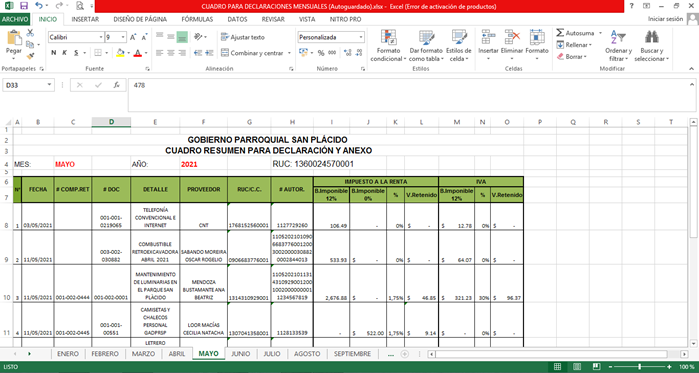This screenshot has width=699, height=373.
Task: Click the Autosuma sigma icon
Action: click(x=560, y=33)
